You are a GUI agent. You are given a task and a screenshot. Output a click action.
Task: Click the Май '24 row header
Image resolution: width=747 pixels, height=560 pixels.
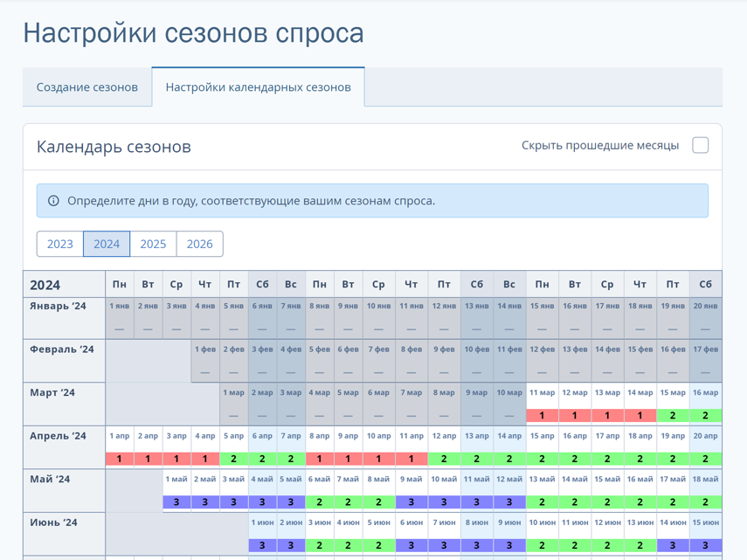(x=65, y=491)
